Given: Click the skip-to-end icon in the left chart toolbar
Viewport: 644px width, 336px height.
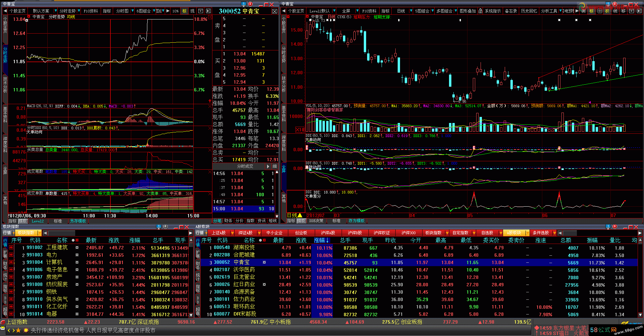Looking at the screenshot, I should (208, 11).
